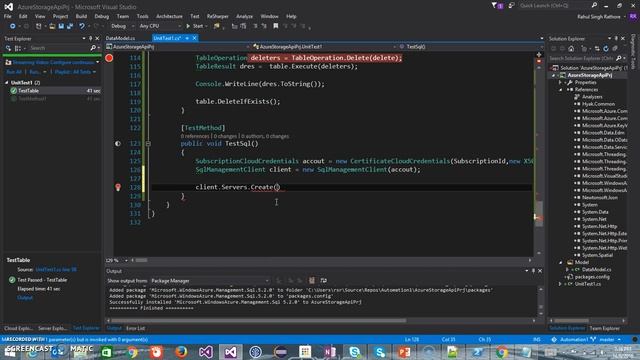Click Test Explorer search magnifier icon

[x=93, y=48]
